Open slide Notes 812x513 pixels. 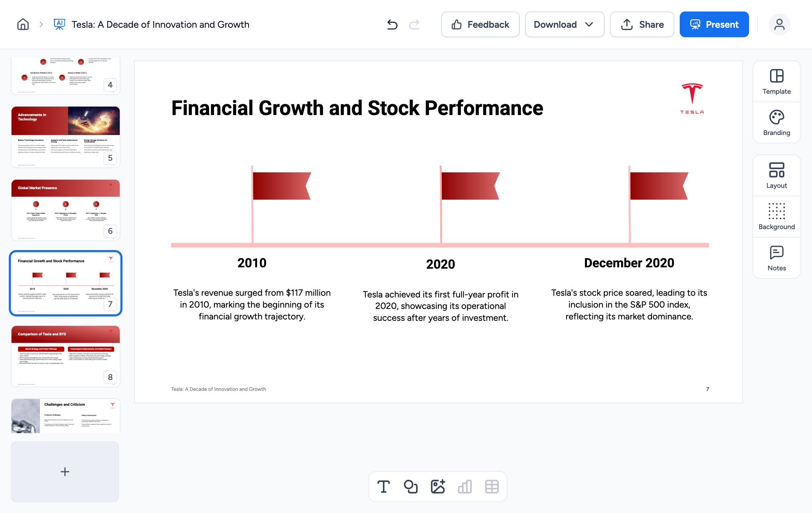(776, 258)
